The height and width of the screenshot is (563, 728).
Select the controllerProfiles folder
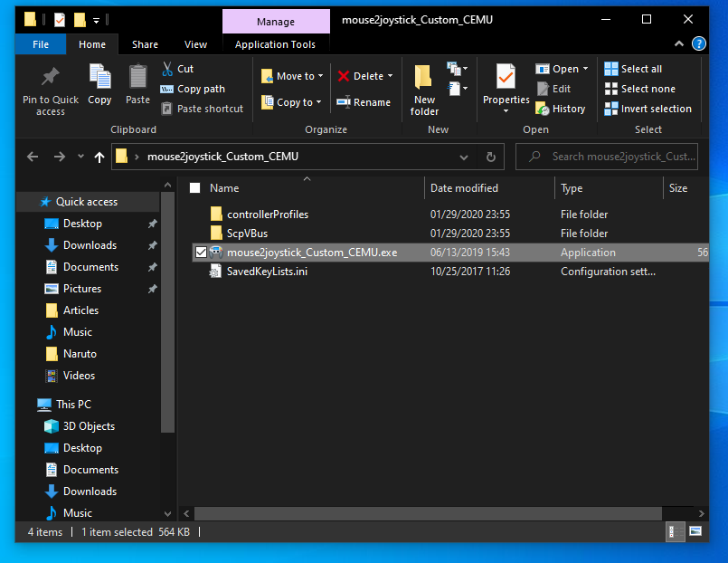click(268, 215)
